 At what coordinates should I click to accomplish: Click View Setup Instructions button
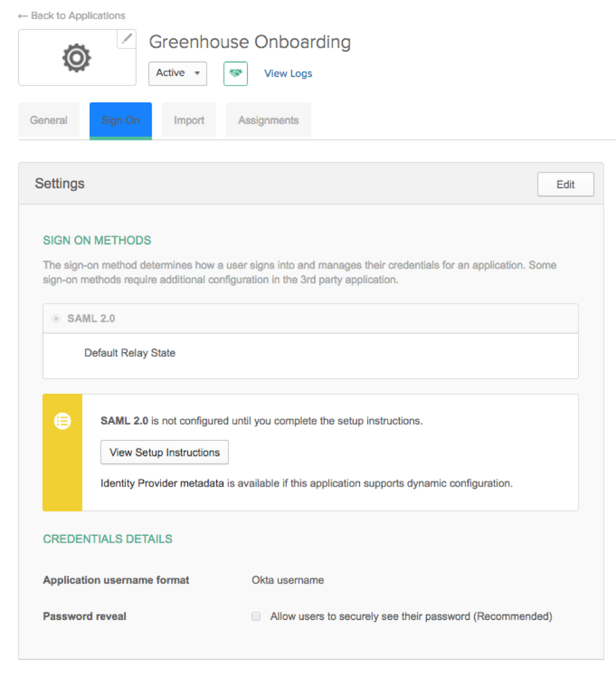164,452
